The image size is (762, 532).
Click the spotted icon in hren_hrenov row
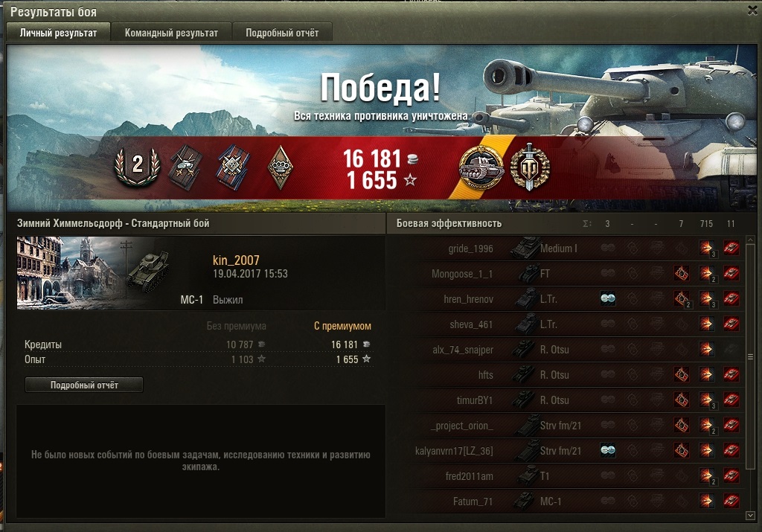pyautogui.click(x=607, y=299)
